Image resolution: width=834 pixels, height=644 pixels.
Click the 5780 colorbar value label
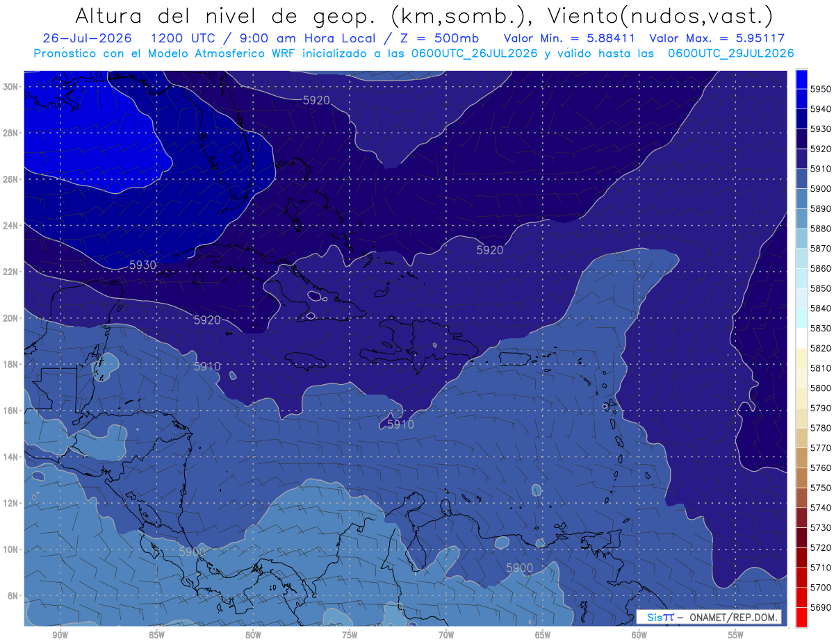(821, 428)
